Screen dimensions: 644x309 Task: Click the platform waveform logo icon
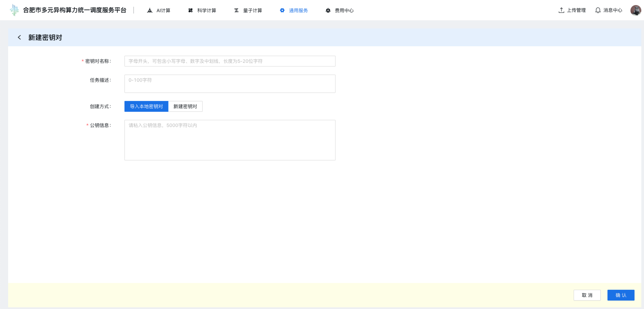14,10
